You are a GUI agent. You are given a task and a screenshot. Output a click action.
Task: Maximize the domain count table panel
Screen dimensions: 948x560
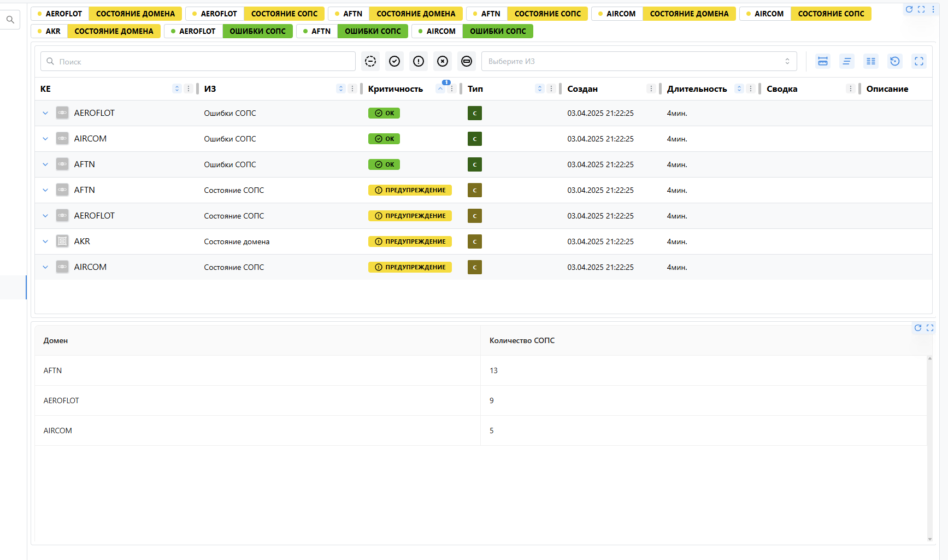click(x=930, y=328)
